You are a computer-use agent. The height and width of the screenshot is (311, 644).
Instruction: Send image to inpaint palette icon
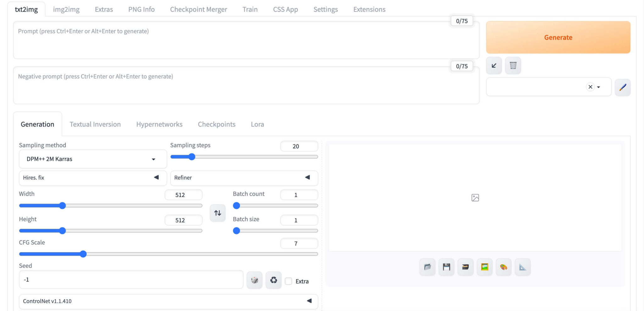[x=503, y=267]
